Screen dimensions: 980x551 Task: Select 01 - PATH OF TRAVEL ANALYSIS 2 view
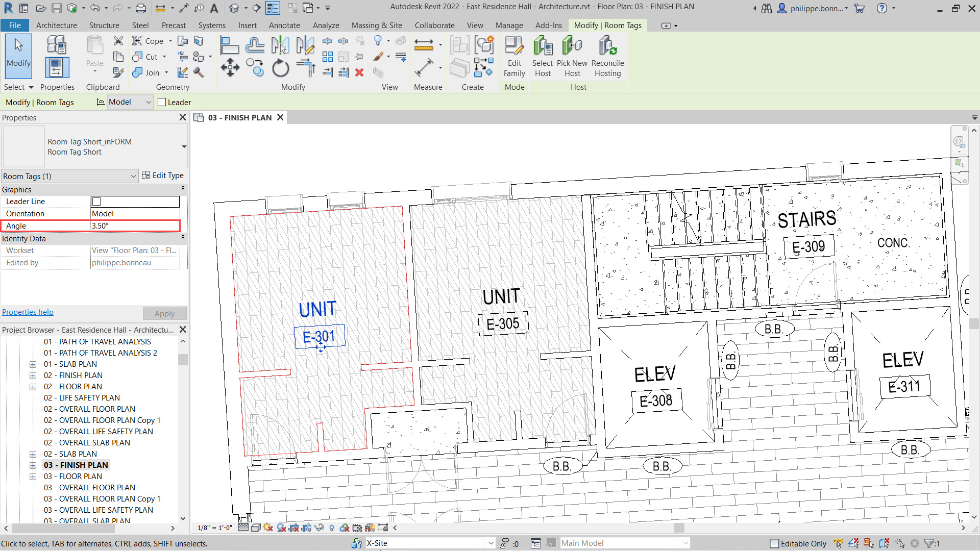pyautogui.click(x=100, y=353)
